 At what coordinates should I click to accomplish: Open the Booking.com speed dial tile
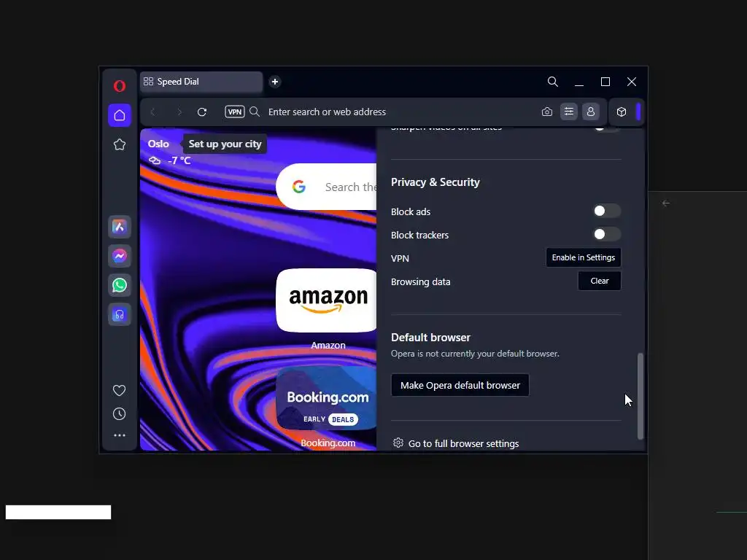point(326,398)
